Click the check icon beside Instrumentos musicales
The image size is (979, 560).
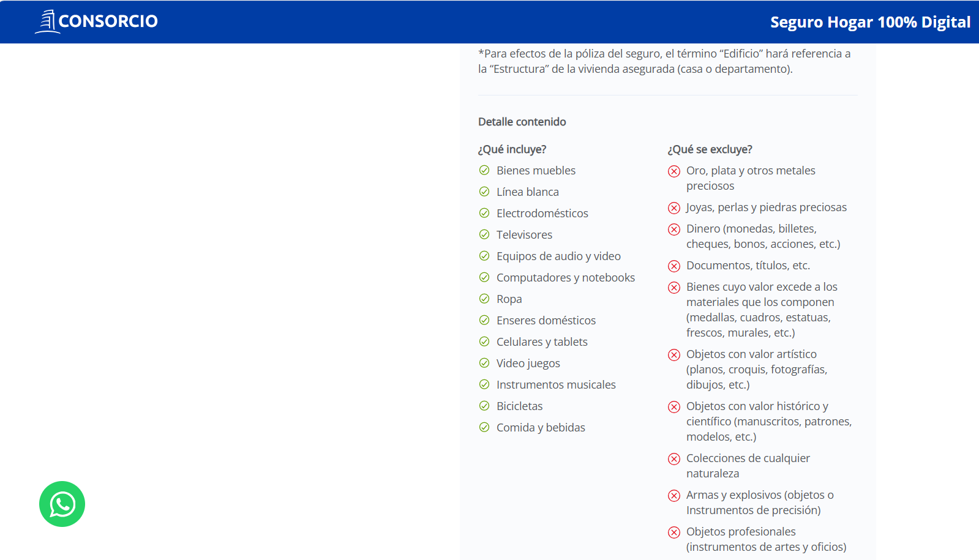pyautogui.click(x=484, y=384)
